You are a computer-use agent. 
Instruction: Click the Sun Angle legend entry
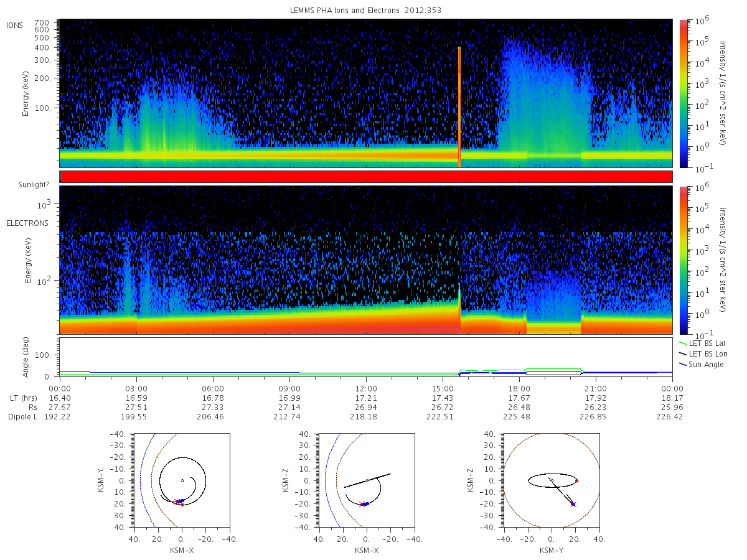click(702, 364)
